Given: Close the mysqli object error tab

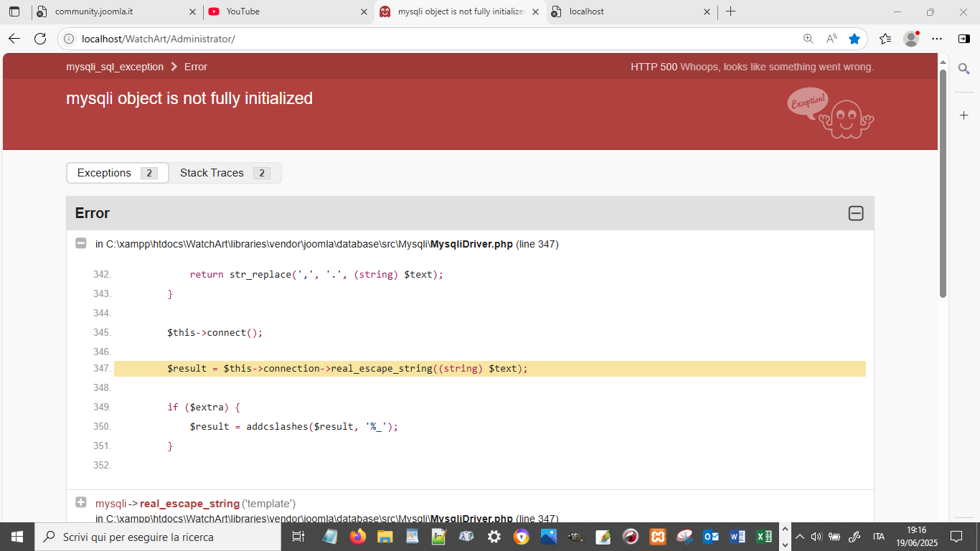Looking at the screenshot, I should coord(536,11).
